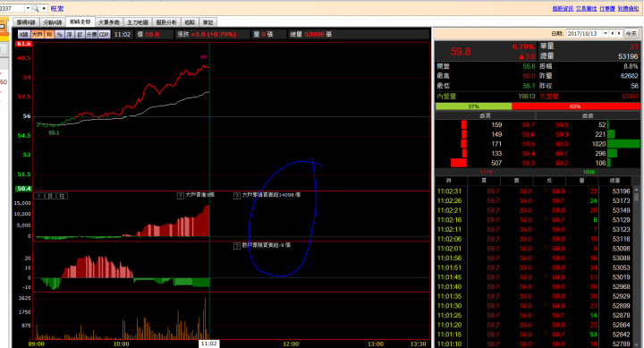Screen dimensions: 644x348
Task: Switch to the 即時走勢 tab
Action: (80, 21)
